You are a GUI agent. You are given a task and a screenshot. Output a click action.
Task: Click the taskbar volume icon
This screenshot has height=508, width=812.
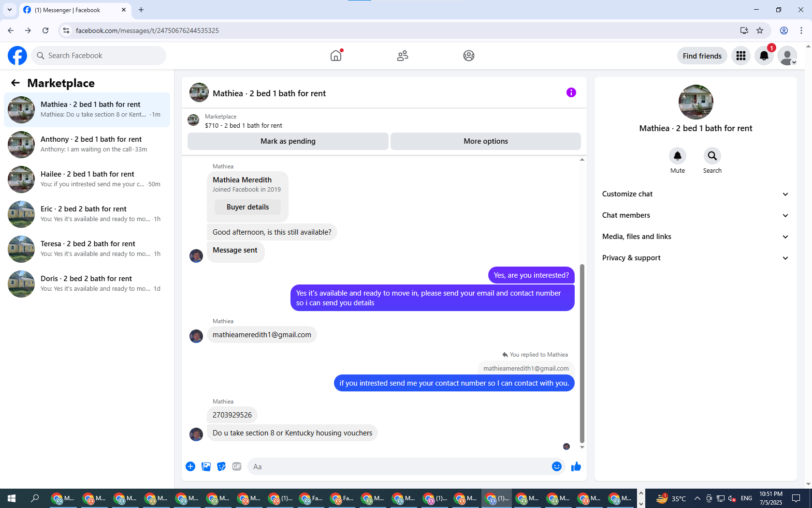tap(732, 498)
